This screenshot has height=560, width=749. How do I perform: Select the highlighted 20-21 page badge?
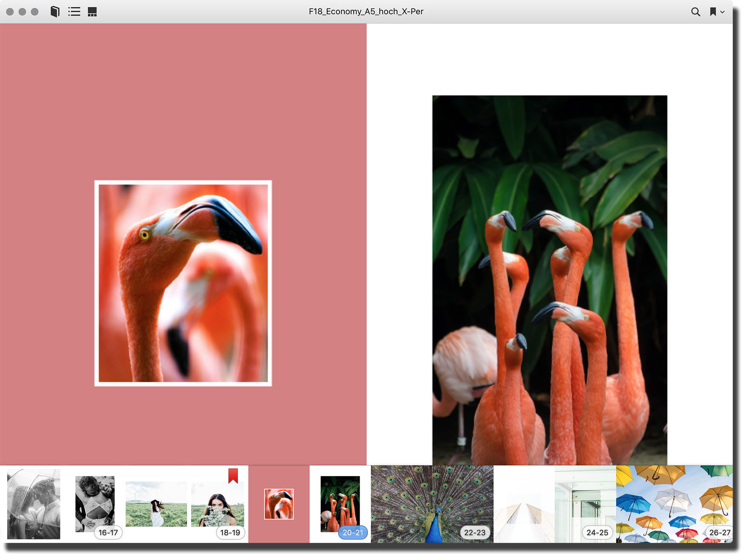tap(352, 532)
